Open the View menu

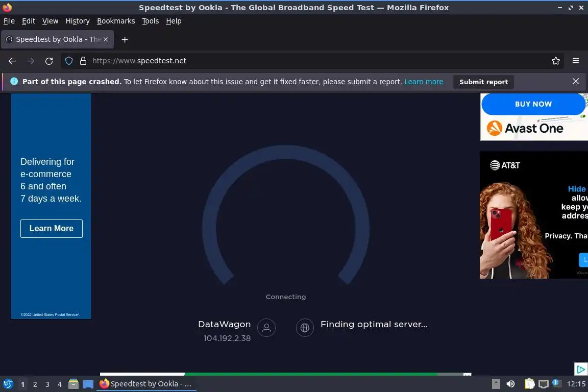point(50,21)
